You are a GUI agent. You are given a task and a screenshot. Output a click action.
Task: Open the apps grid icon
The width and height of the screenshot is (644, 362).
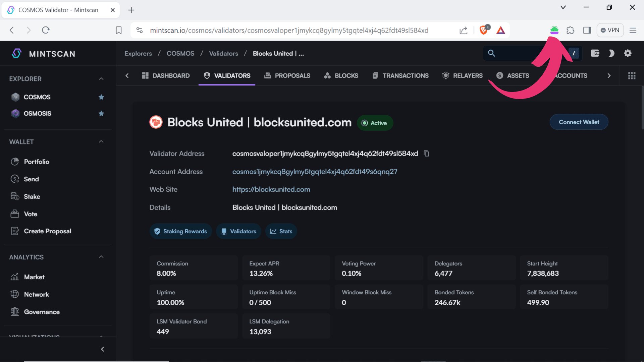632,76
